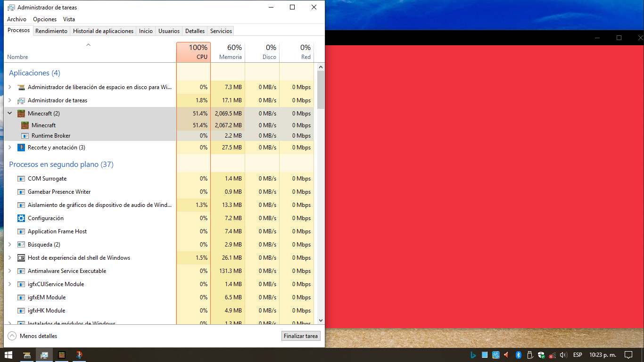Open the Detalles tab
The height and width of the screenshot is (362, 644).
click(195, 31)
